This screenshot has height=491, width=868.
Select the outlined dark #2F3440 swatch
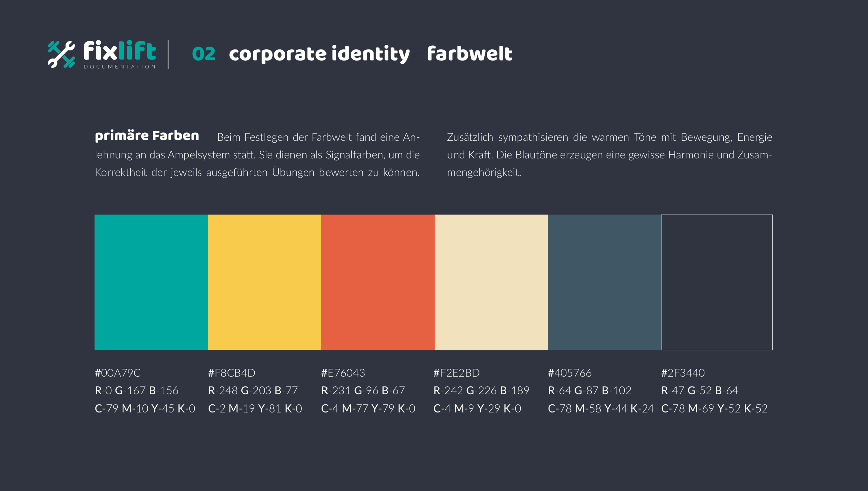coord(717,282)
